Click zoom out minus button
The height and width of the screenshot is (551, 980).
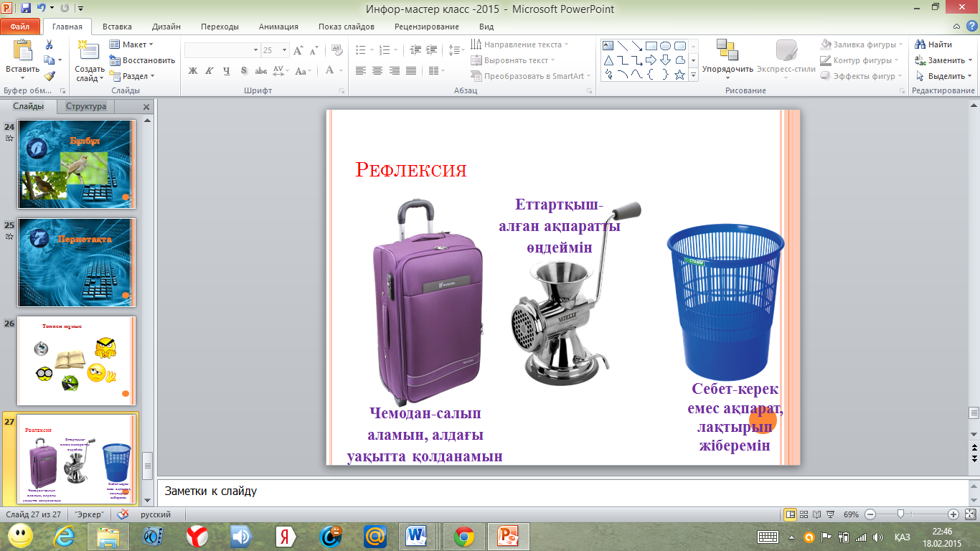tap(870, 514)
